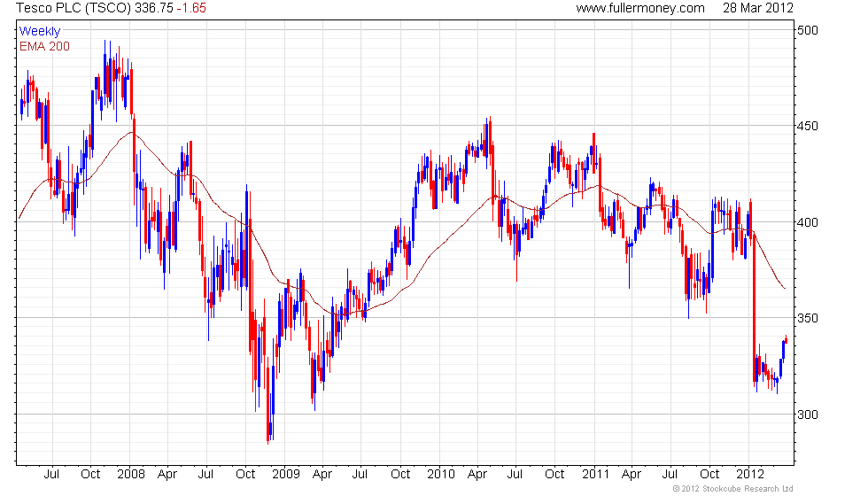Click the 'Apr' label just after 2011
The width and height of the screenshot is (868, 496).
(x=631, y=475)
